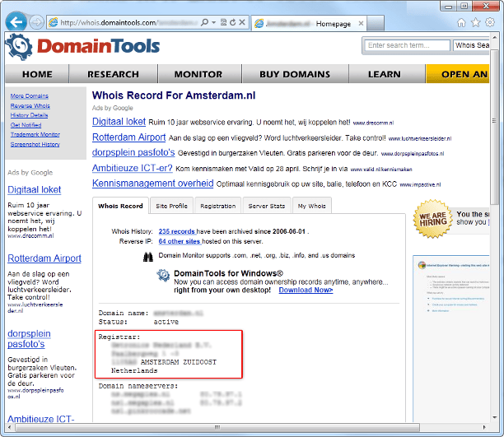This screenshot has width=504, height=437.
Task: Open the BUY DOMAINS navigation menu
Action: coord(295,74)
